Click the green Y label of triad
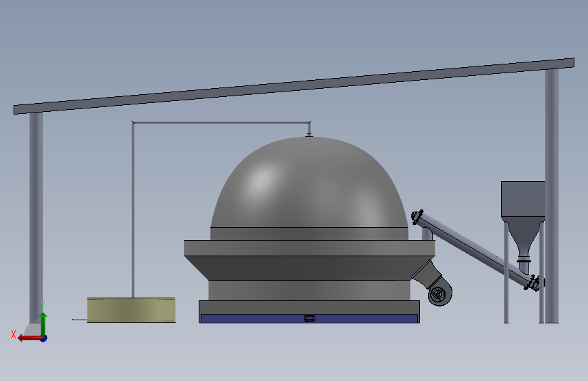588x381 pixels. pos(43,304)
